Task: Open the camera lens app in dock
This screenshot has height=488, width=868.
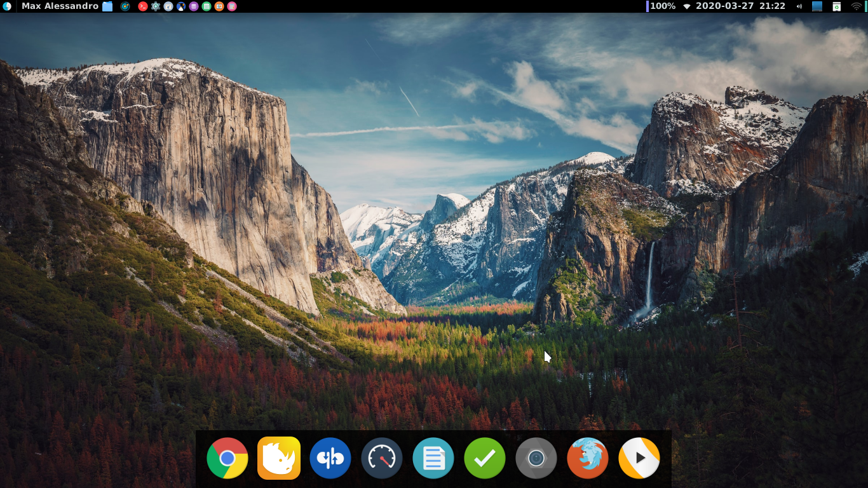Action: coord(536,458)
